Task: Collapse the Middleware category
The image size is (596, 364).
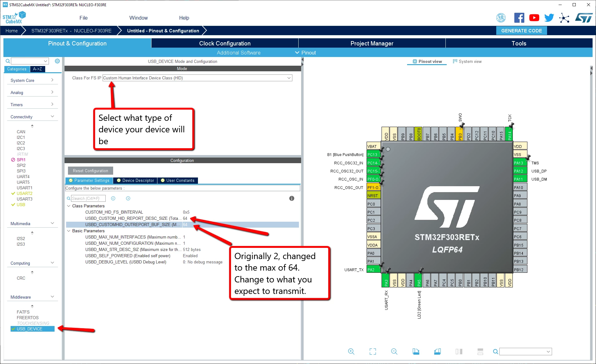Action: (32, 297)
